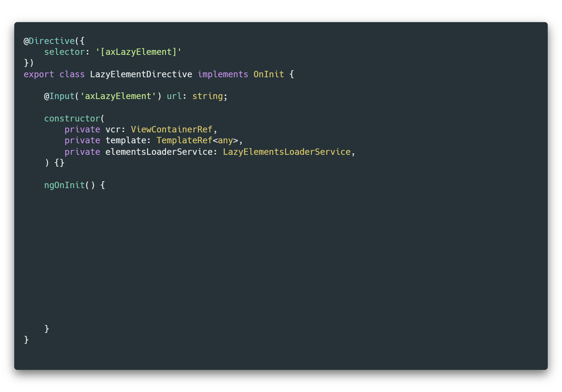
Task: Click the TemplateRef type name
Action: coord(184,141)
